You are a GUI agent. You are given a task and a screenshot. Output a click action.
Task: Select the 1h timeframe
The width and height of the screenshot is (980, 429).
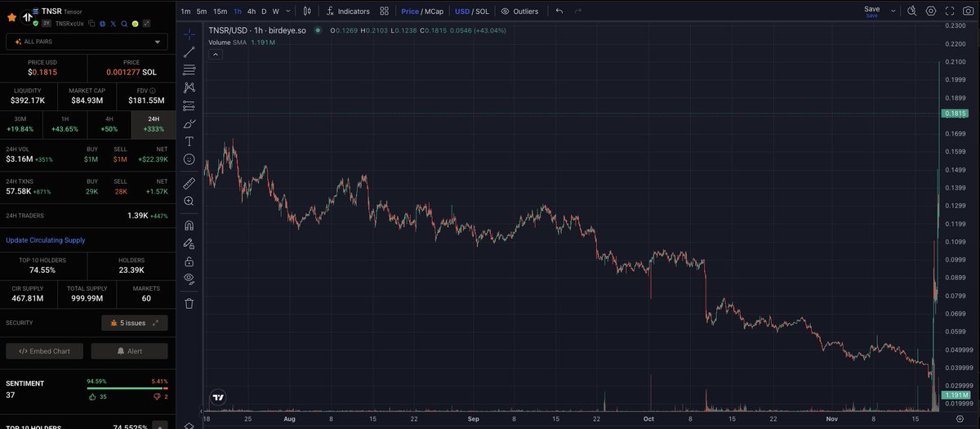pyautogui.click(x=238, y=11)
